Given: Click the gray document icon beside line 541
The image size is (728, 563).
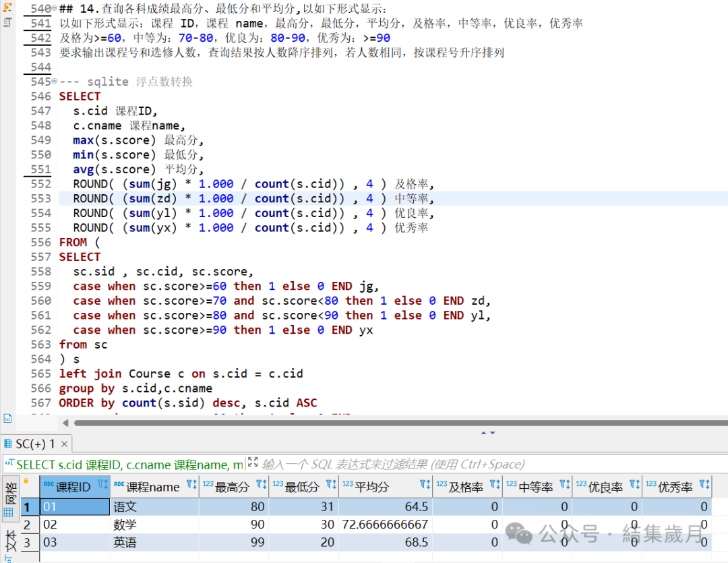Looking at the screenshot, I should 7,22.
